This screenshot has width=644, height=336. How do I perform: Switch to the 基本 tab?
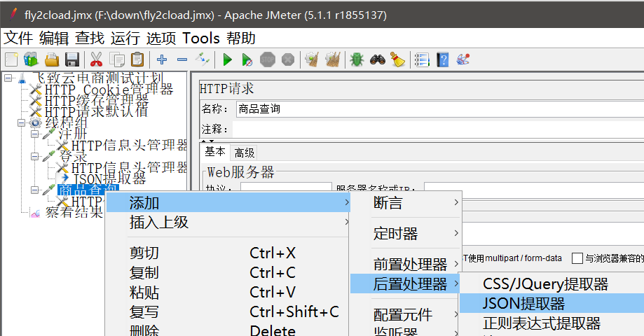point(215,152)
